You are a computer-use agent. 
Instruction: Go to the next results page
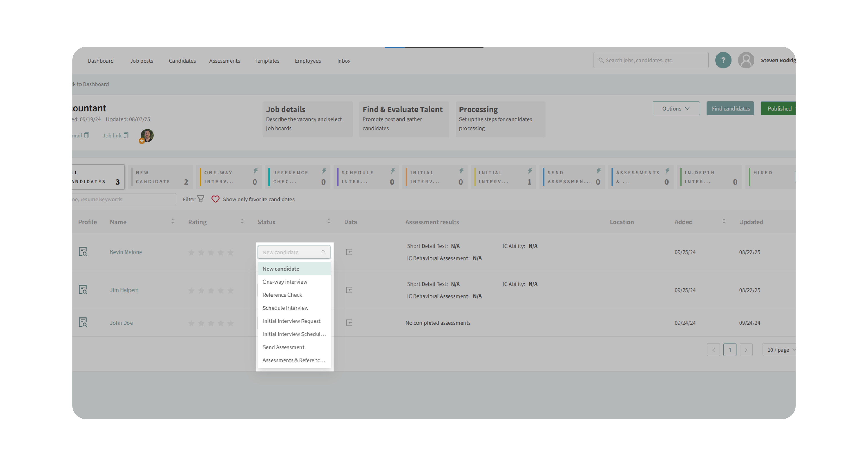tap(746, 350)
